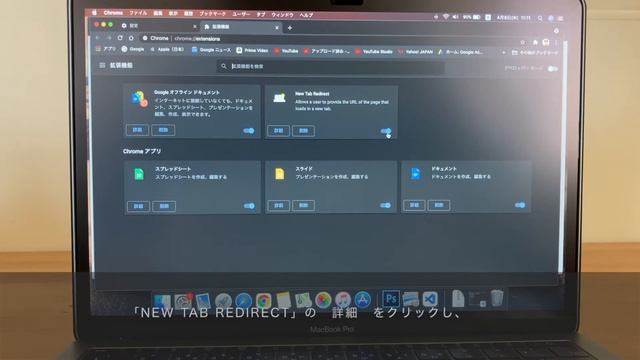The image size is (640, 360).
Task: Click the Google Offline Docs icon
Action: [139, 99]
